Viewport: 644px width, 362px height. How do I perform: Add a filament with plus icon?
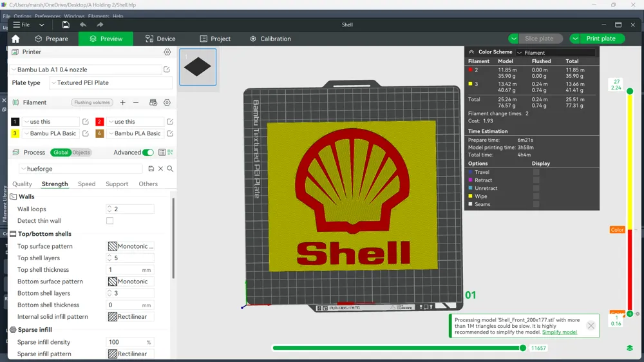click(123, 102)
